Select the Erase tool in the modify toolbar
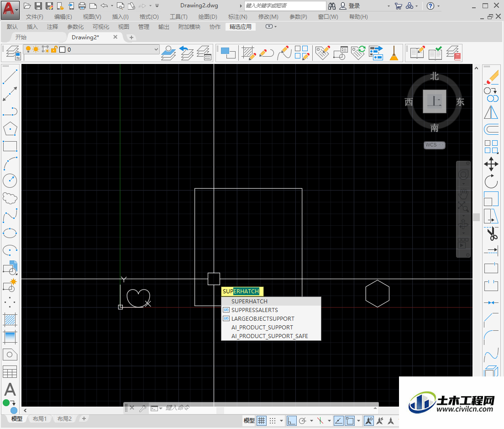Viewport: 504px width, 429px height. (491, 77)
